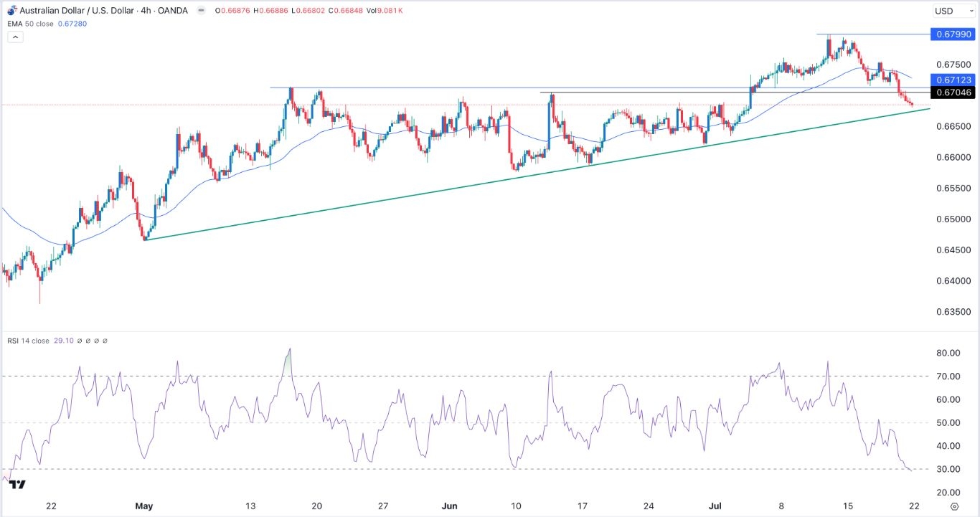
Task: Click the Australian Dollar / U.S. Dollar symbol flag icon
Action: [11, 11]
